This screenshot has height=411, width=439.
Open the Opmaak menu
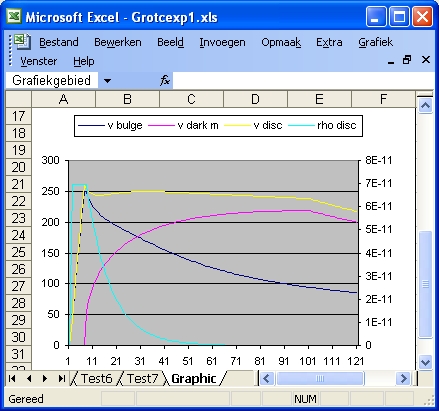(x=281, y=42)
